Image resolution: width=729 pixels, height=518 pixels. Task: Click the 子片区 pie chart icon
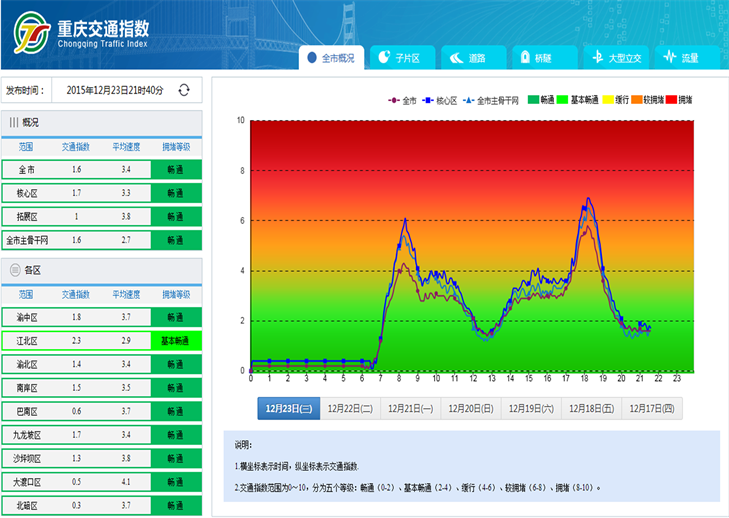point(384,58)
